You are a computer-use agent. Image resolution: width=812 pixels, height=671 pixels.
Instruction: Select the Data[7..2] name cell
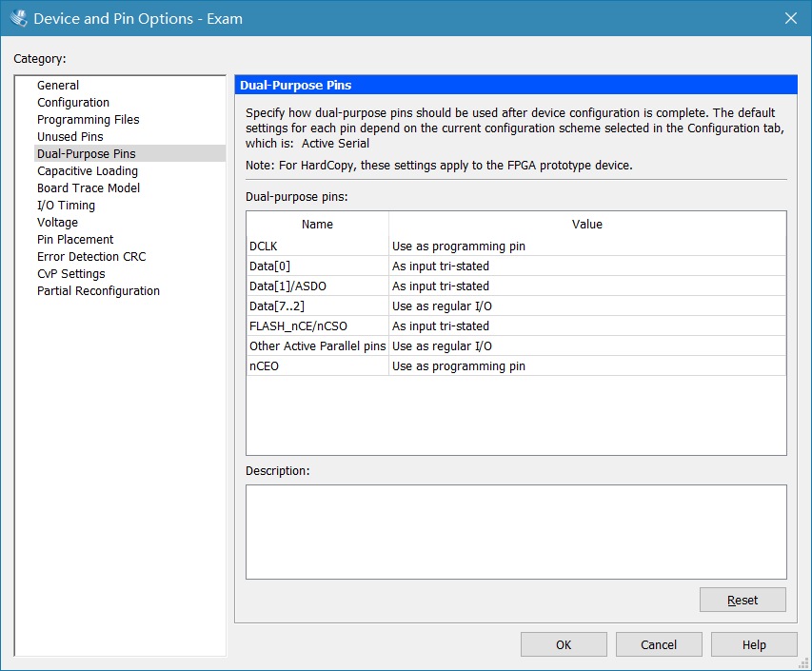317,306
